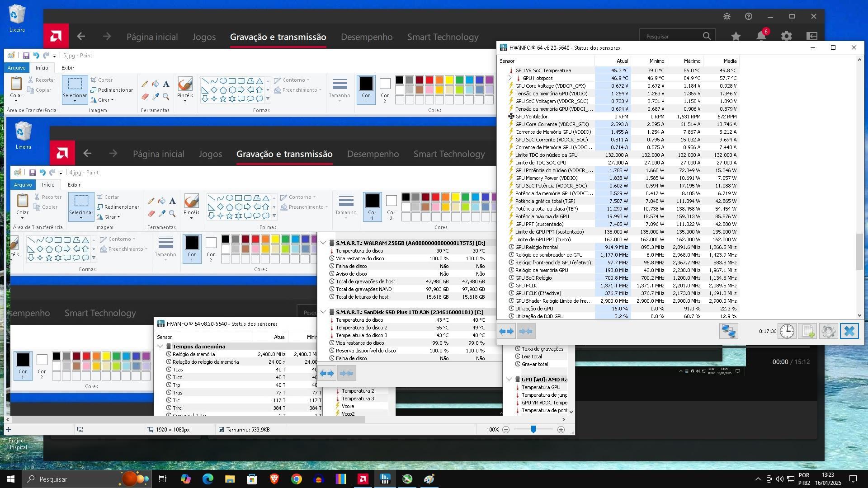Click the Paint zoom slider handle

coord(533,429)
